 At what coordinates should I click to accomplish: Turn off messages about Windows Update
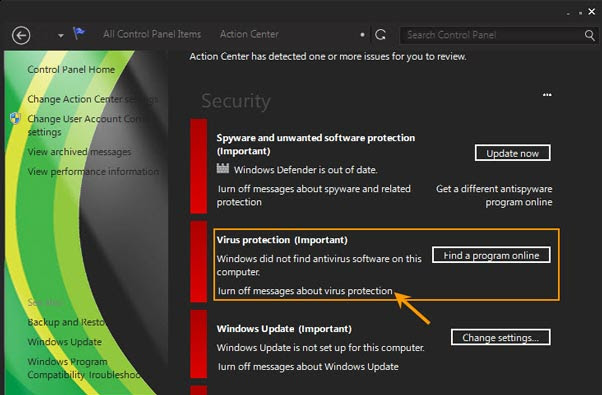308,367
